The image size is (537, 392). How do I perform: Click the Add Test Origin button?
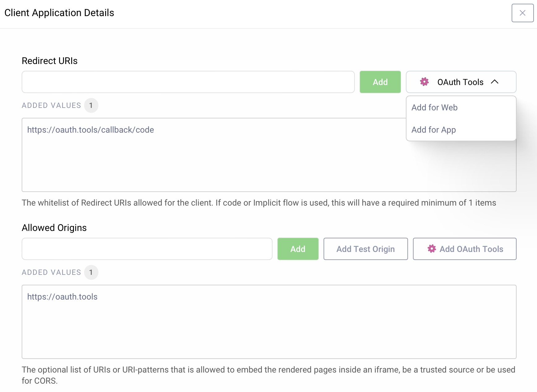(365, 249)
